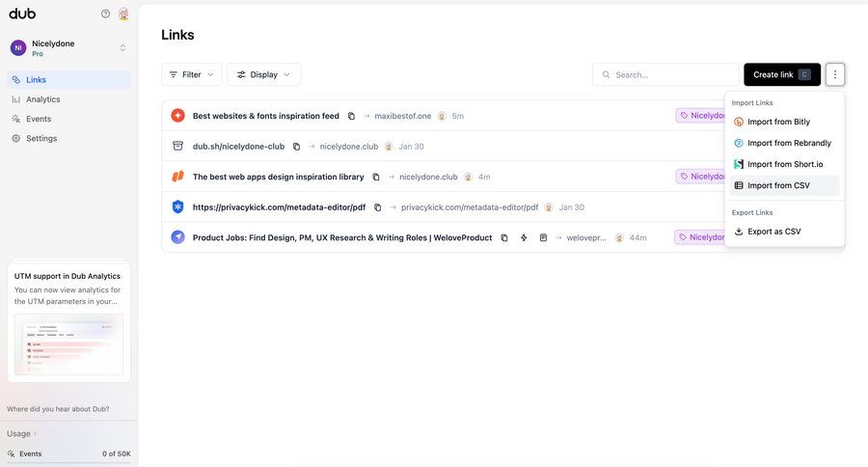Open the user avatar menu in sidebar
Screen dimensions: 868x467
(123, 14)
